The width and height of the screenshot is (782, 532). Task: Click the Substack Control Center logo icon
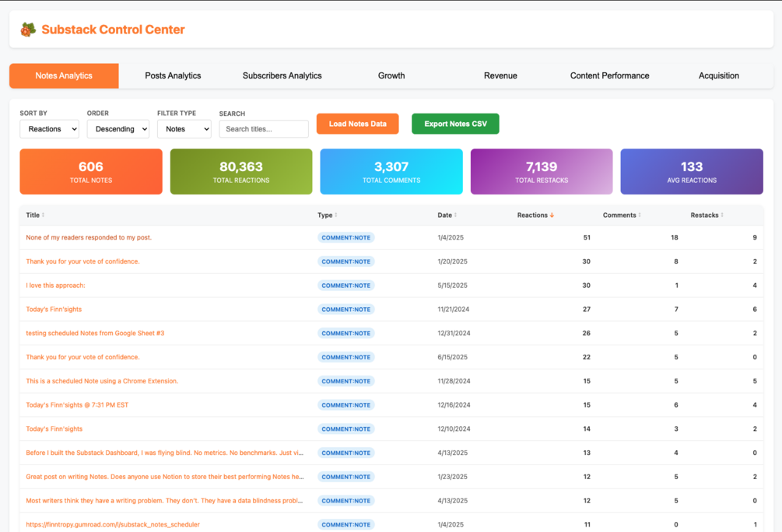(29, 30)
